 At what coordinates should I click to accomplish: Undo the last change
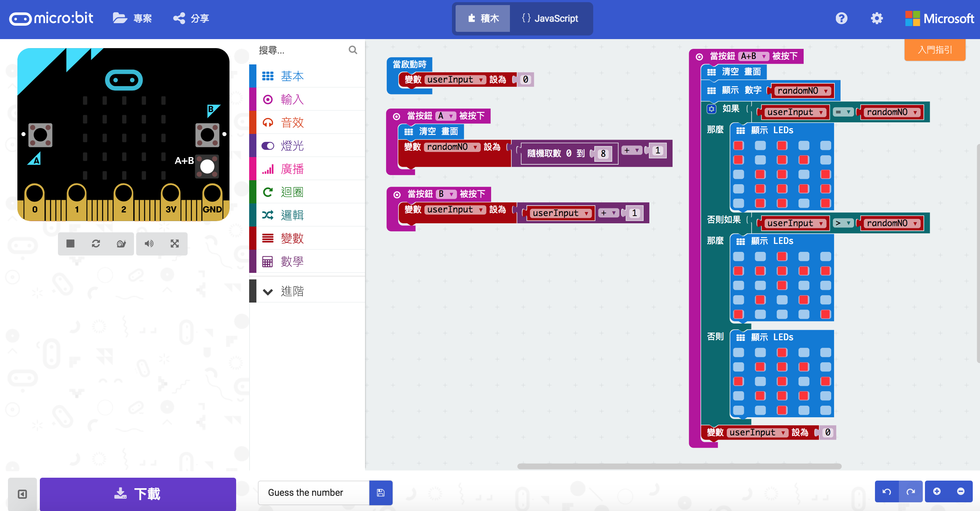[x=887, y=491]
